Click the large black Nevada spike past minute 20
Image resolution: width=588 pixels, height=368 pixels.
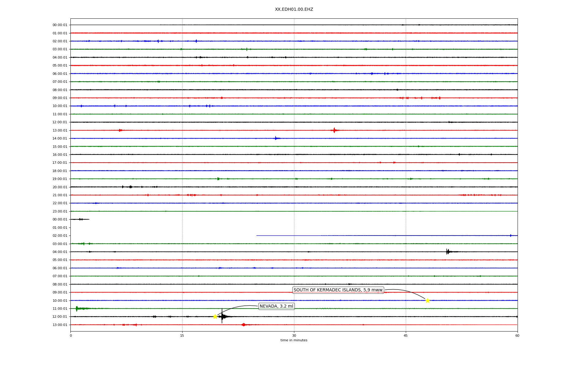coord(222,316)
